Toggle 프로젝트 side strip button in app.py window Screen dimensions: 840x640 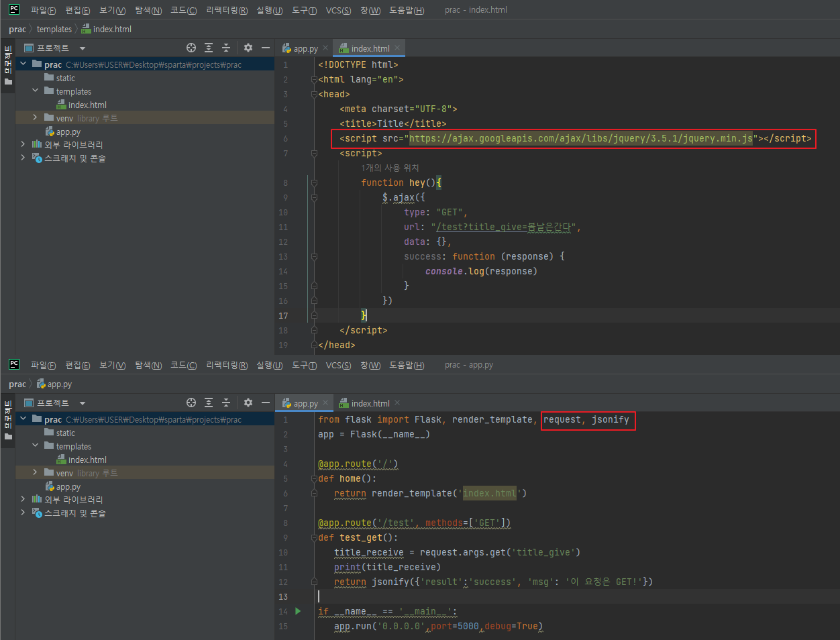point(8,415)
